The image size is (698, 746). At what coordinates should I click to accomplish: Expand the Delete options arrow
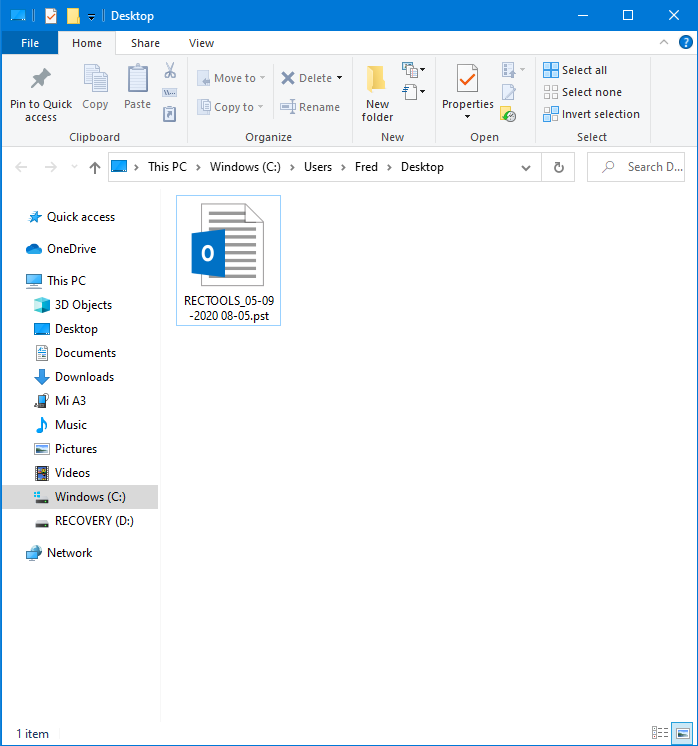click(340, 78)
